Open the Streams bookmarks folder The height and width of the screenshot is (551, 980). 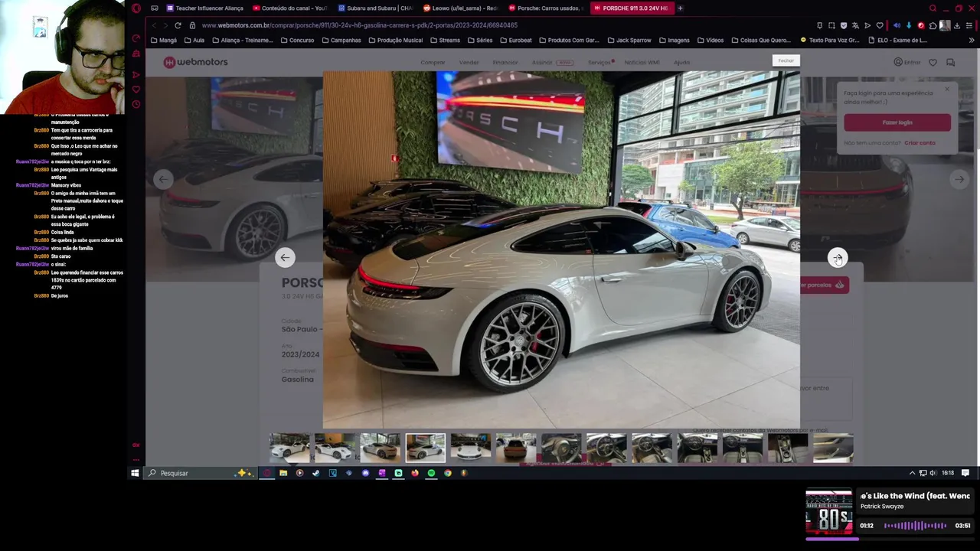tap(445, 40)
